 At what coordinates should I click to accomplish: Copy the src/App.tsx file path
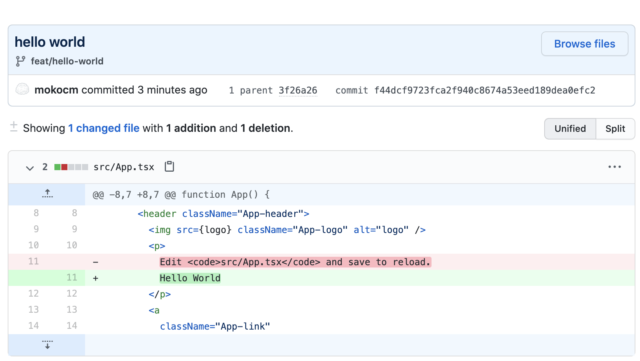click(169, 167)
